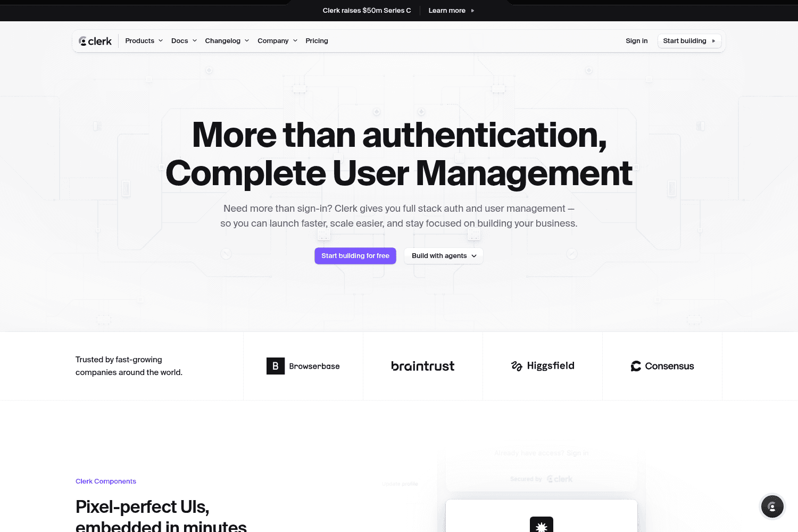This screenshot has height=532, width=798.
Task: Click the 'Pixel-perfect UIs' heading
Action: click(x=161, y=516)
